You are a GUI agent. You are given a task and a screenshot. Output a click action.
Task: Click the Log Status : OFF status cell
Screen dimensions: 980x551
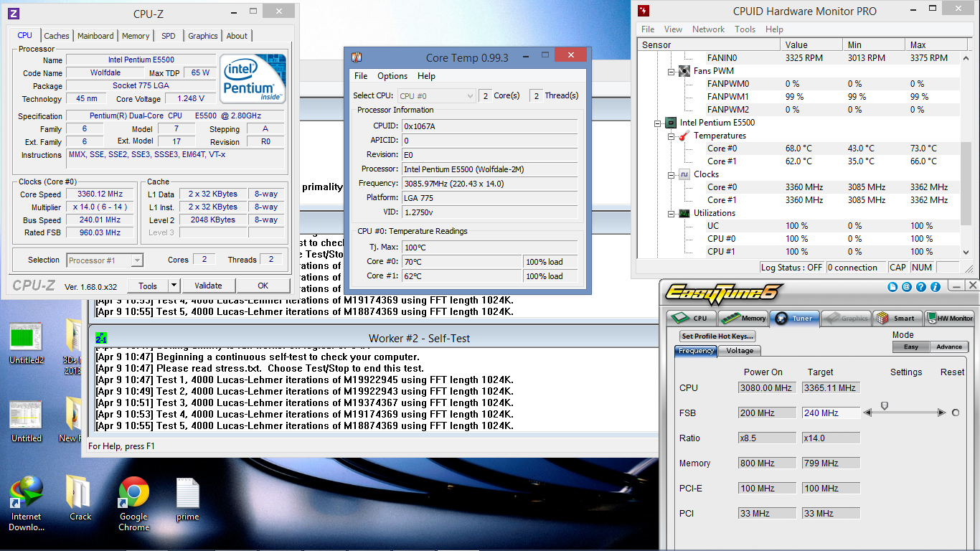[792, 268]
